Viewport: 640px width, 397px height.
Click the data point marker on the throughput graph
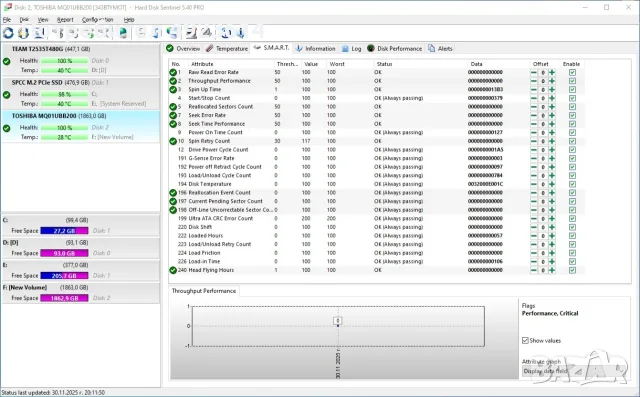338,325
